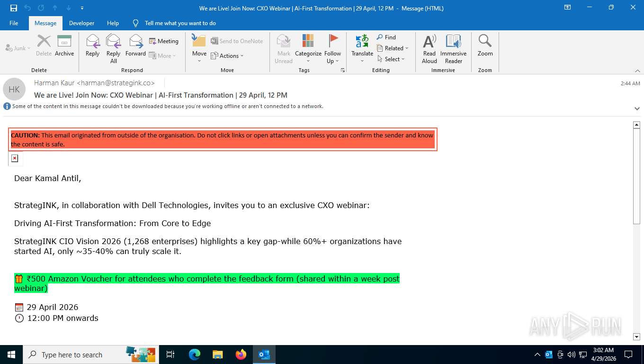Screen dimensions: 644x364
Task: Click the taskbar clock showing 3:02 AM
Action: tap(603, 355)
